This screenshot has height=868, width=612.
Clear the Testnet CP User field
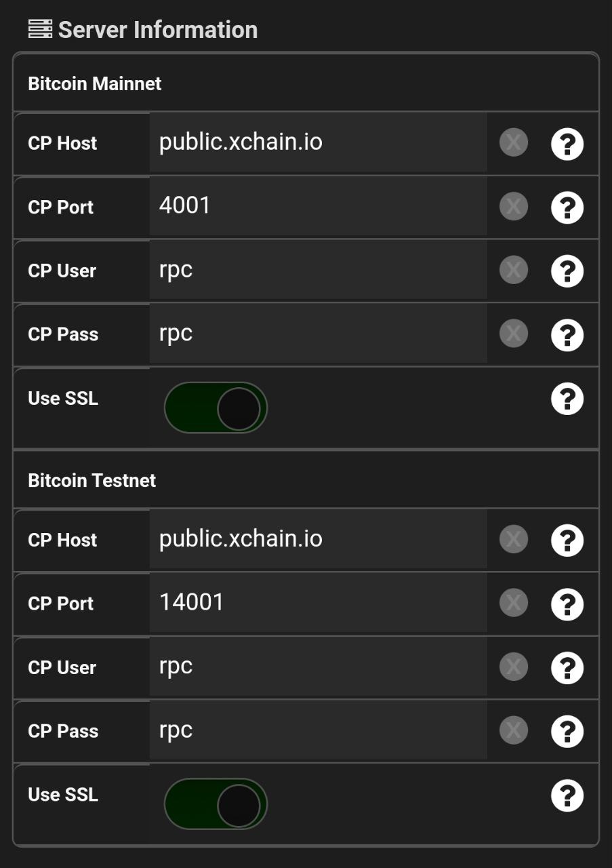(514, 667)
